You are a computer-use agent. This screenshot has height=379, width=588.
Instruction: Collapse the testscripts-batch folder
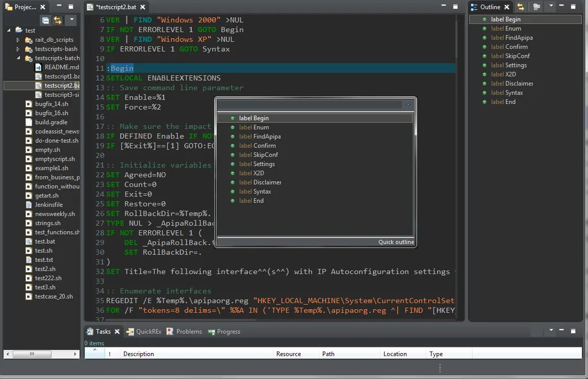pyautogui.click(x=18, y=58)
